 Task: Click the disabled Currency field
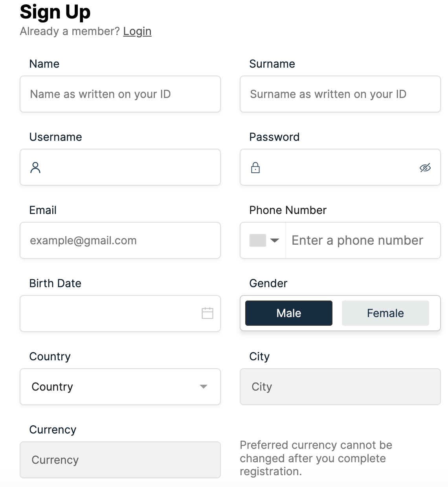[x=120, y=460]
